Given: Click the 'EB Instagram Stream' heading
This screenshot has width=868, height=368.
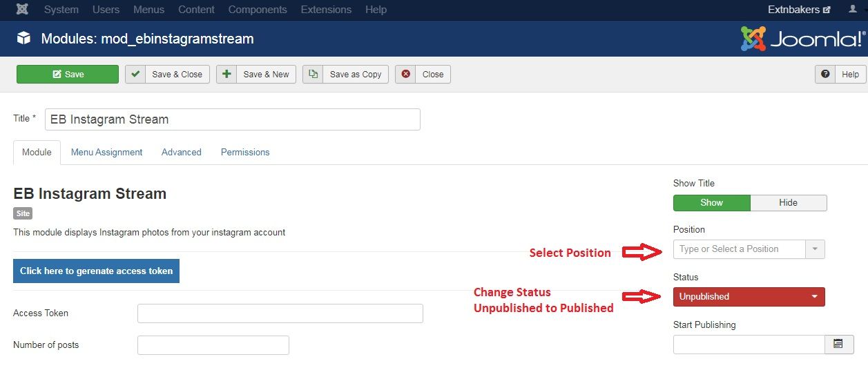Looking at the screenshot, I should click(90, 194).
